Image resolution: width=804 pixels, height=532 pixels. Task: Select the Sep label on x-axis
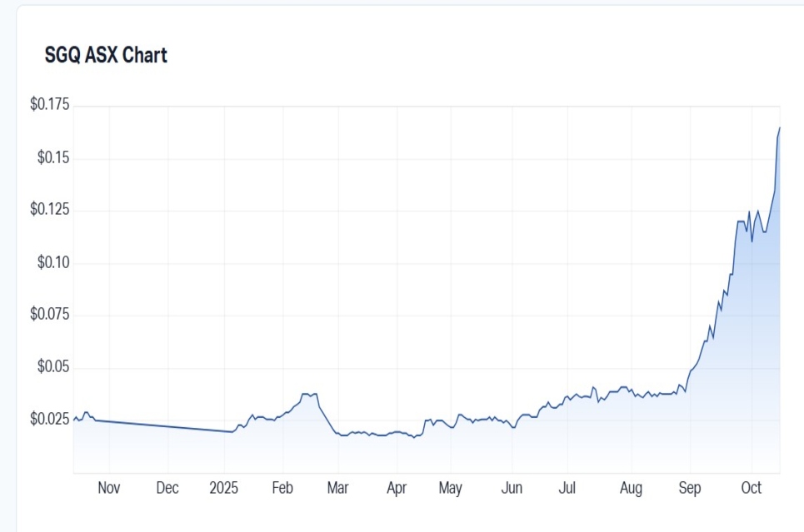click(690, 489)
